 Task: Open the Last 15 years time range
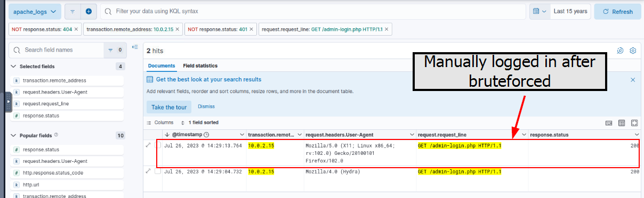[x=570, y=11]
